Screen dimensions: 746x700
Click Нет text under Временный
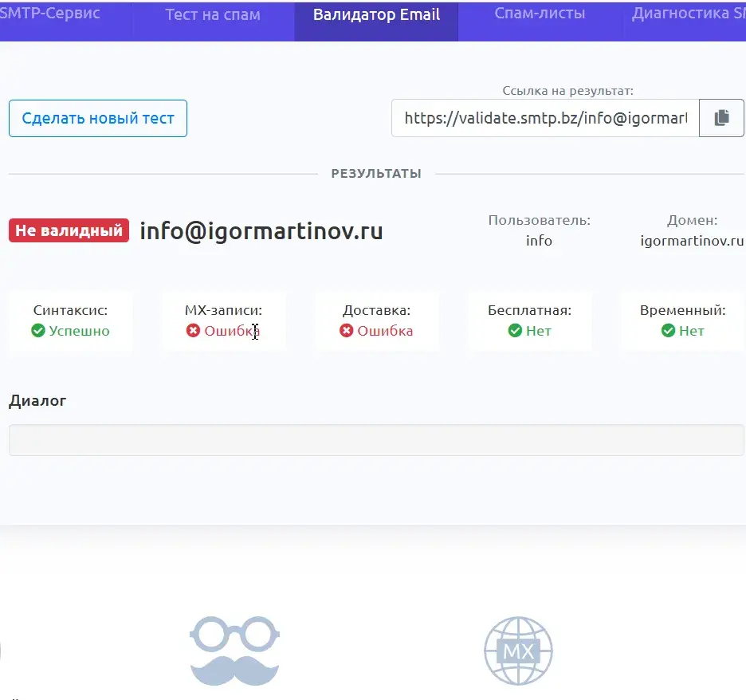point(691,331)
